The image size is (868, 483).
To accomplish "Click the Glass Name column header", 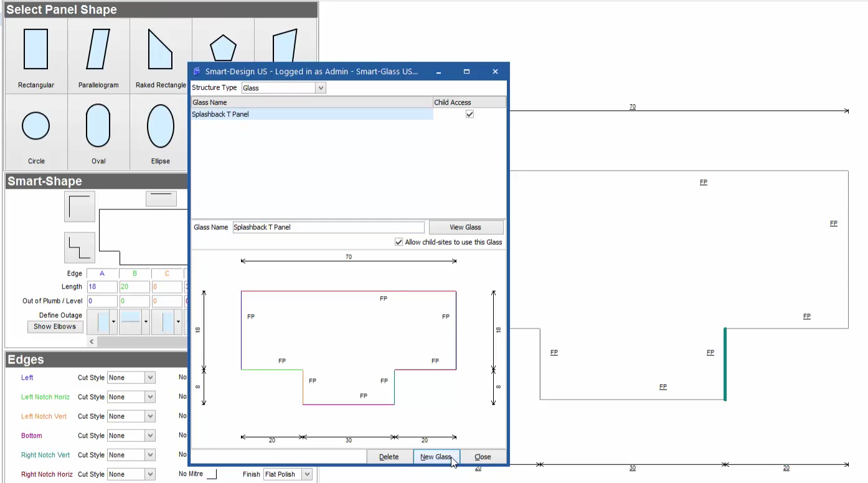I will tap(311, 102).
